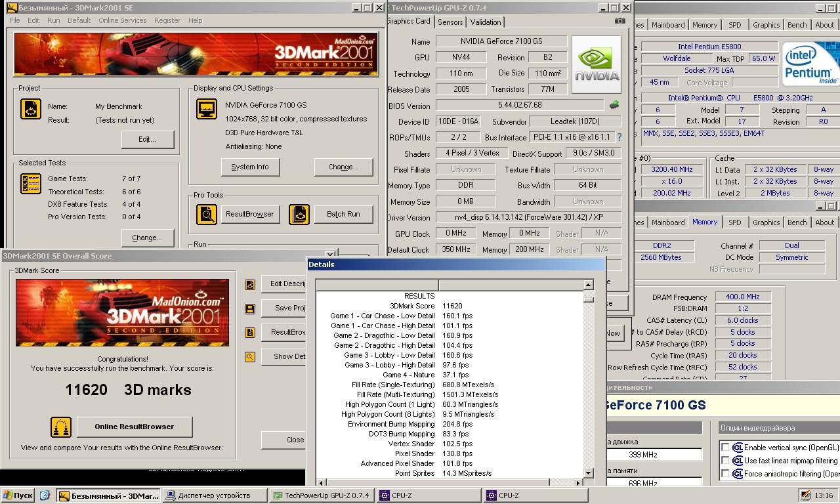Viewport: 840px width, 504px height.
Task: Open About tab in CPU-Z showing DRAM Frequency
Action: 825,222
